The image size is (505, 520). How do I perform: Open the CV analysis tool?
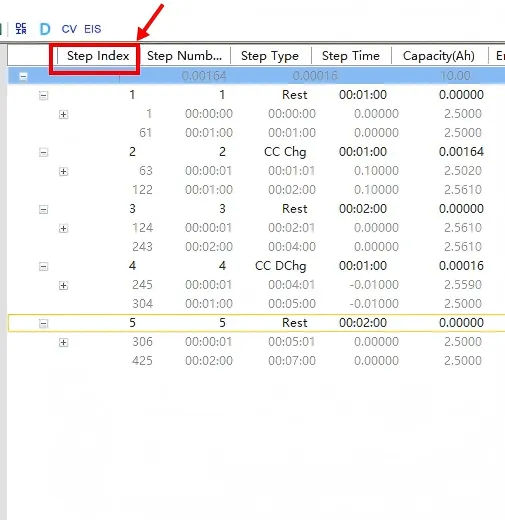click(69, 29)
